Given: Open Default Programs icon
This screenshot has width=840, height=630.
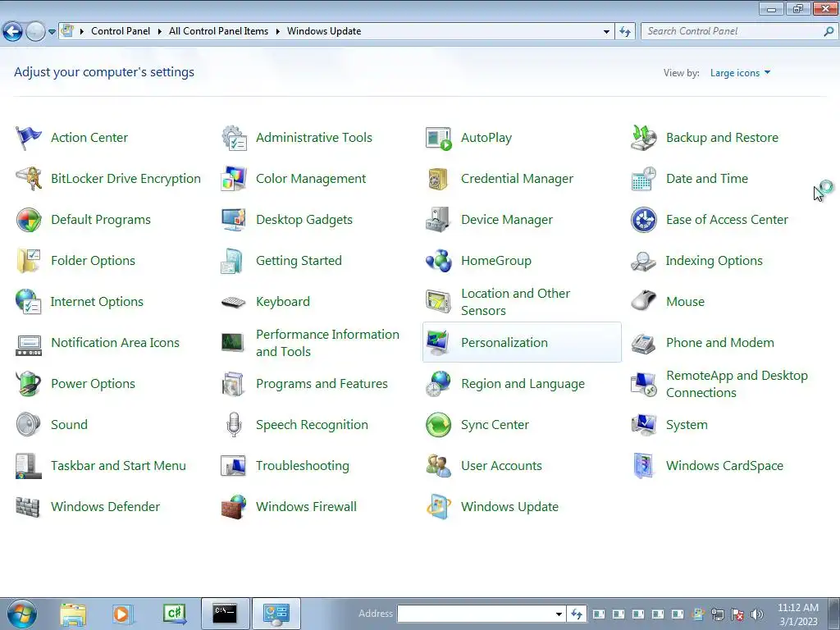Looking at the screenshot, I should (x=28, y=220).
